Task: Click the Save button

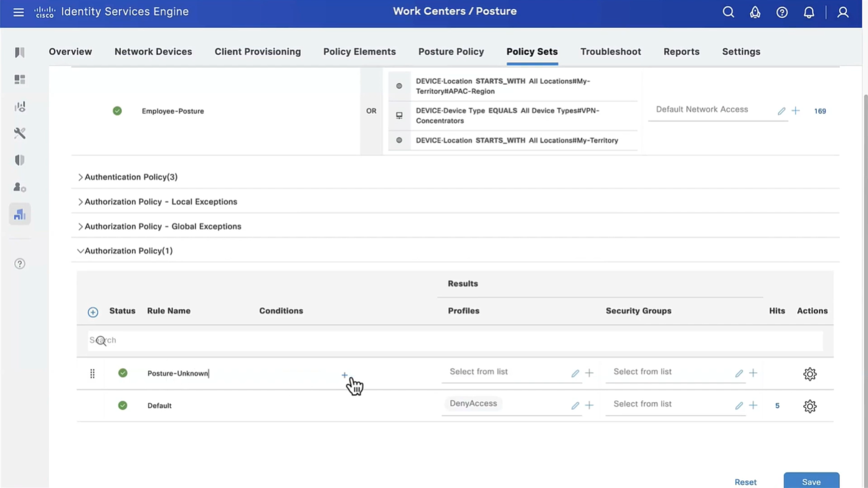Action: click(811, 481)
